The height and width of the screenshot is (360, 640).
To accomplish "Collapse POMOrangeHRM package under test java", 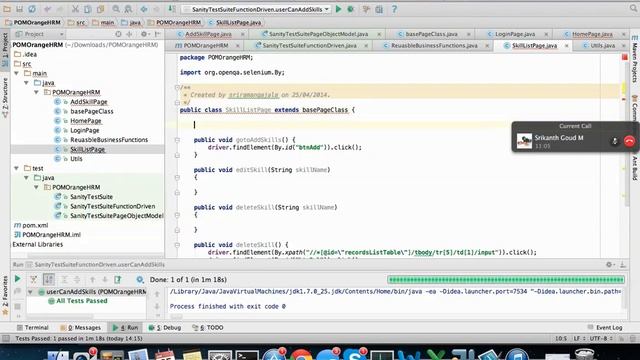I will tap(36, 187).
